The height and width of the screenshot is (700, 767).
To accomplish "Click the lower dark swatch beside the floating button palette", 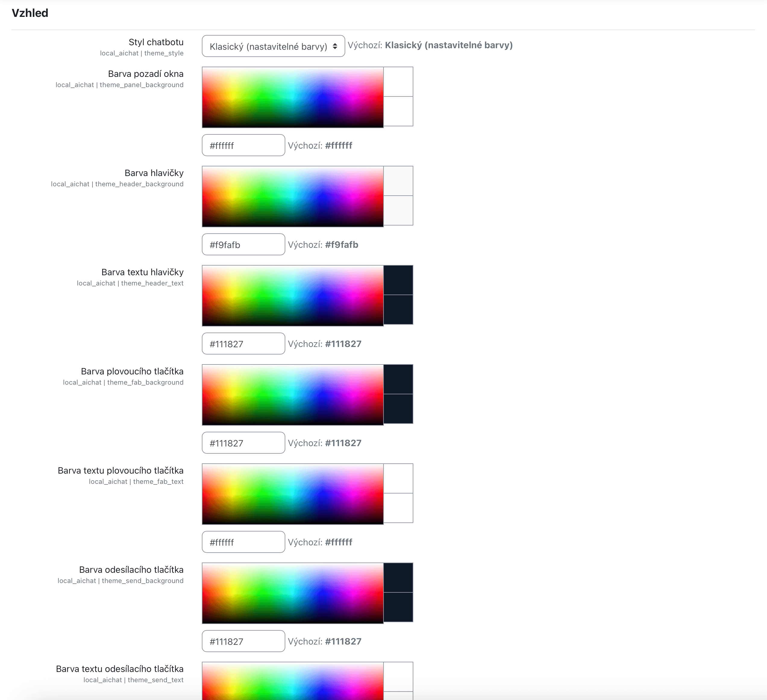I will coord(398,409).
